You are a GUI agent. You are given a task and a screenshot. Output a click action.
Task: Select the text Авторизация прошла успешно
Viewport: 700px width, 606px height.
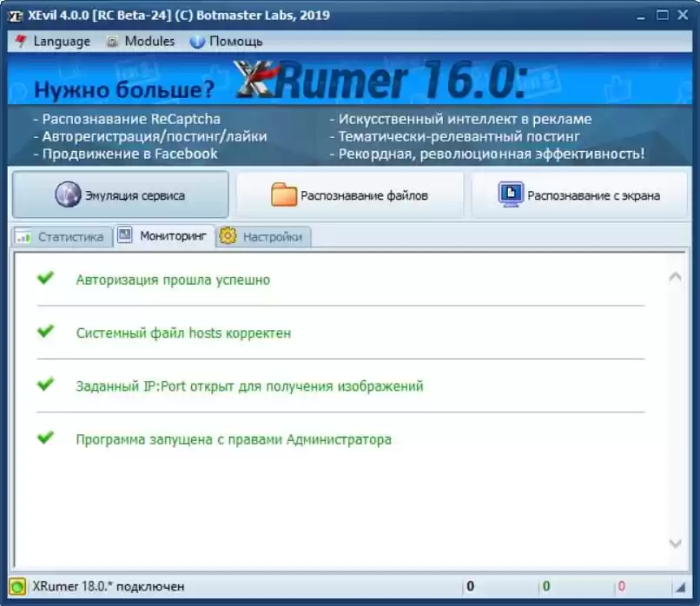[173, 280]
